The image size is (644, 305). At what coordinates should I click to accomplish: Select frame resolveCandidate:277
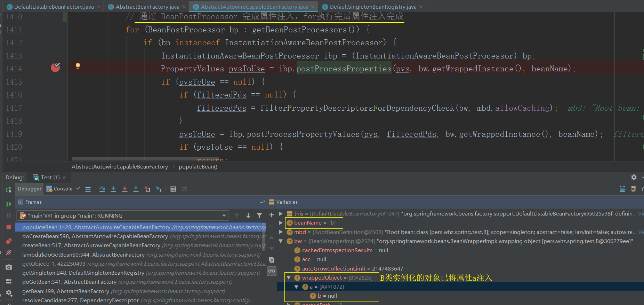pos(141,300)
